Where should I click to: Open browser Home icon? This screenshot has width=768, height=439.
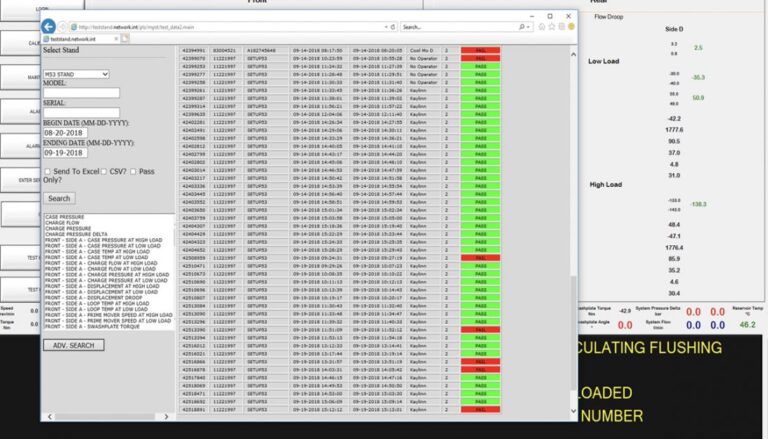click(542, 27)
